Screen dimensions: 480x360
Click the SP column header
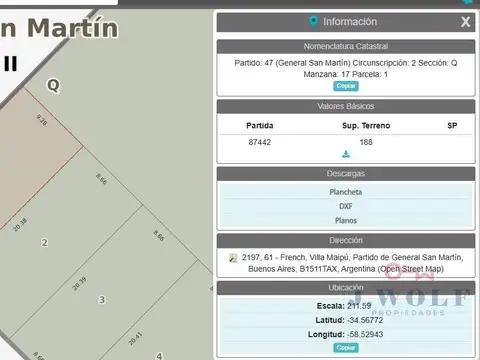(x=452, y=126)
